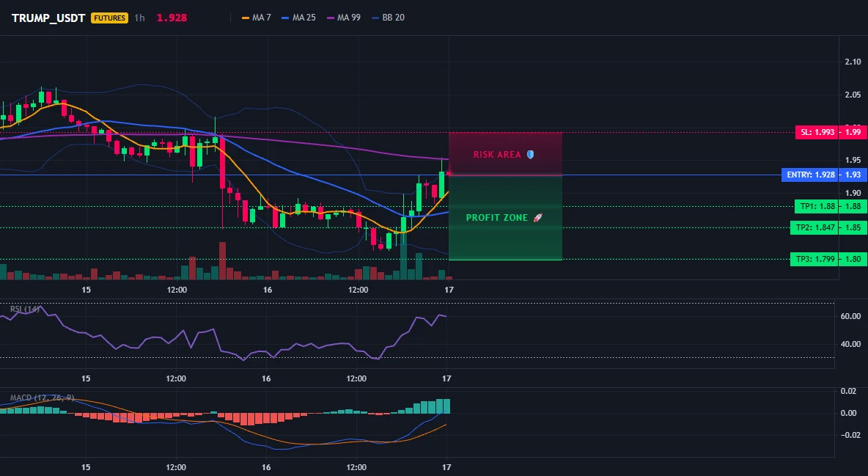Screen dimensions: 868x476
Task: Click the tallest red volume bar
Action: 223,260
